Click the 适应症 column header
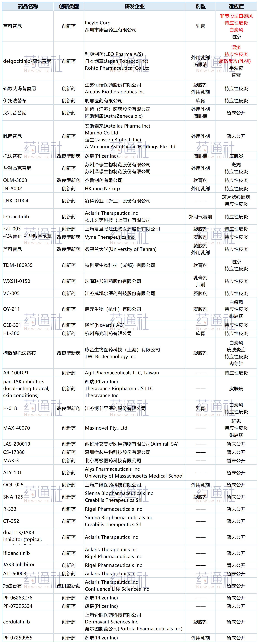Image resolution: width=259 pixels, height=644 pixels. pyautogui.click(x=236, y=6)
